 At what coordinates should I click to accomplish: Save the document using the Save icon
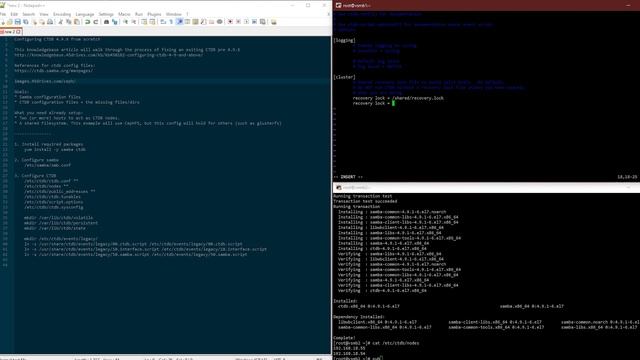18,22
